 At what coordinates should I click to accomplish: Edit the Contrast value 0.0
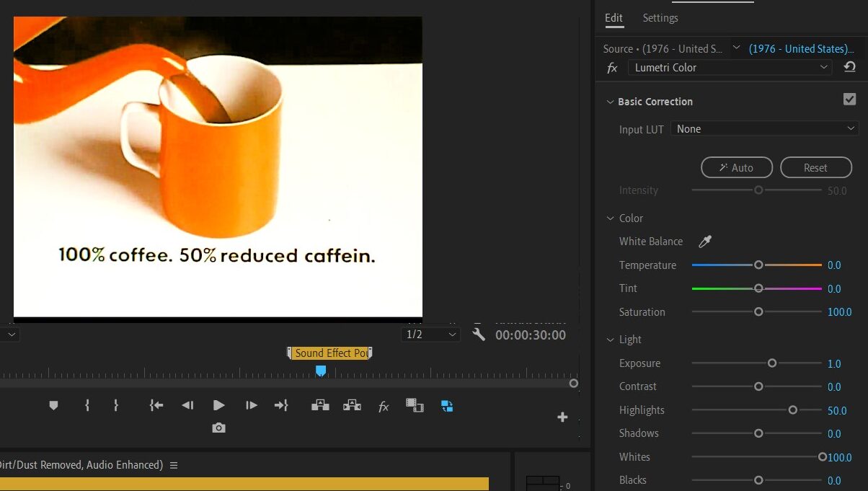pyautogui.click(x=834, y=386)
